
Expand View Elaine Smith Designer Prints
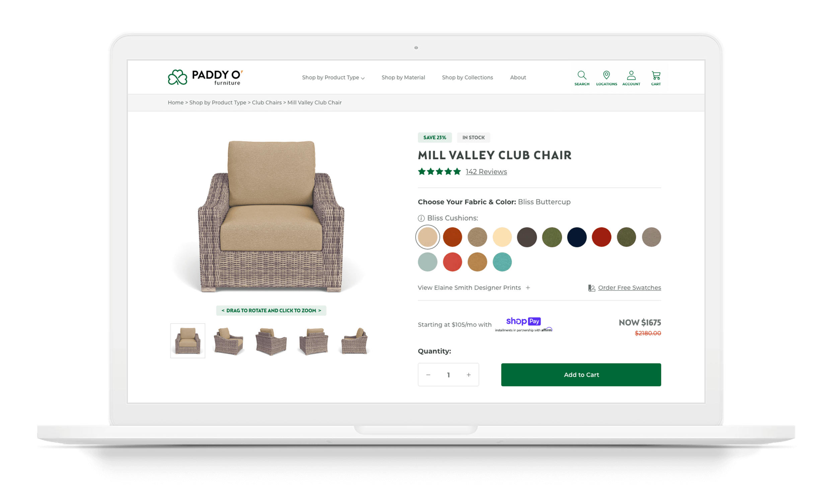tap(529, 287)
